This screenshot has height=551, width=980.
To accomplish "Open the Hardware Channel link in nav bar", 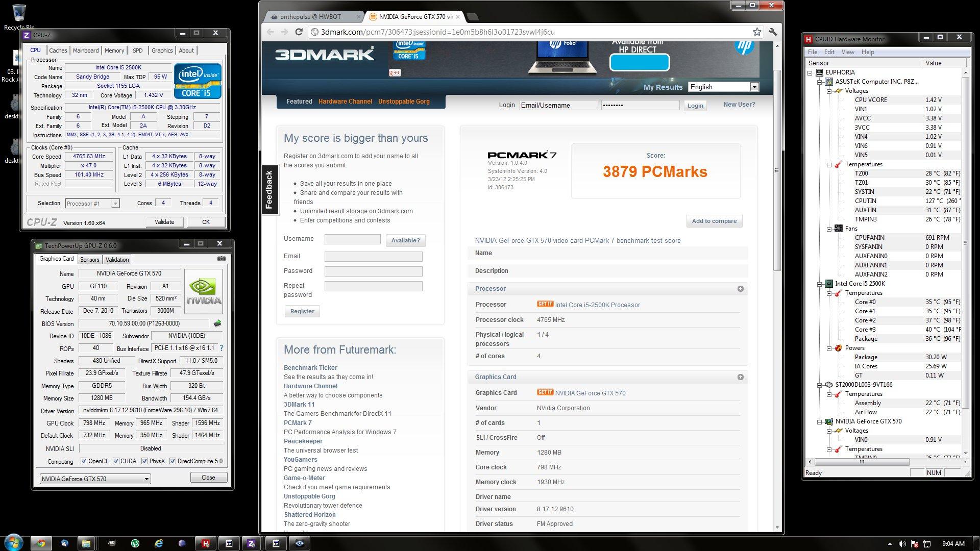I will click(345, 102).
